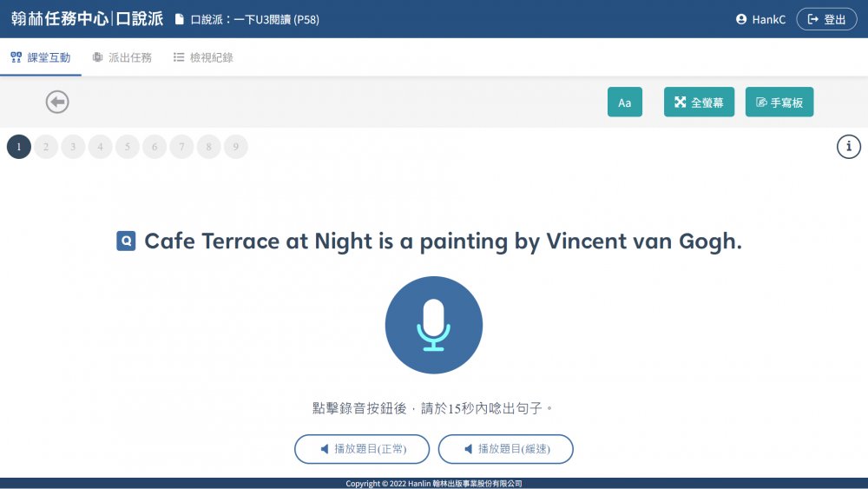This screenshot has width=868, height=489.
Task: Select question 1 in the page indicator
Action: click(19, 147)
